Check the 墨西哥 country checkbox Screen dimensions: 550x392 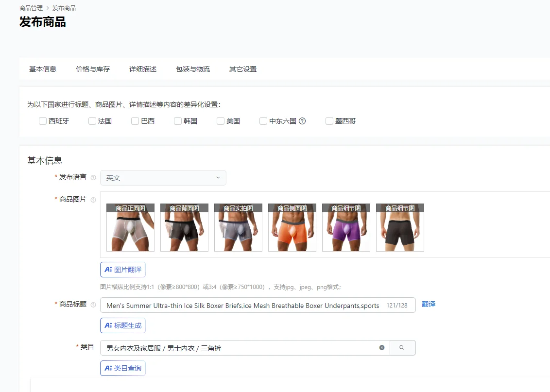329,121
